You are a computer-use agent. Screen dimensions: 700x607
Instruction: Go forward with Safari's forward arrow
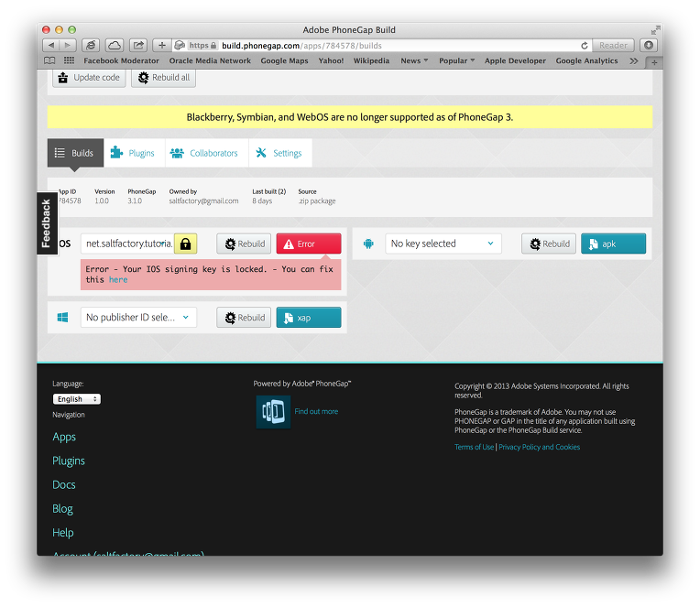point(68,45)
